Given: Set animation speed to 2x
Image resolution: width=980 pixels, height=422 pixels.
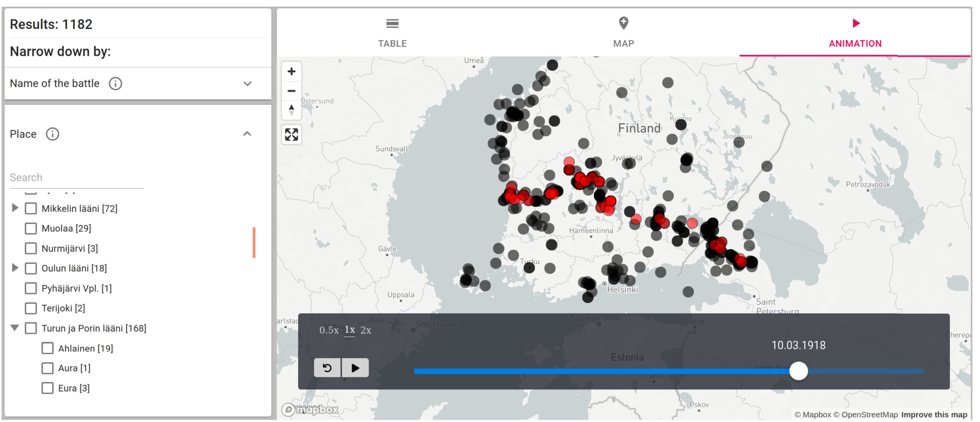Looking at the screenshot, I should coord(366,330).
